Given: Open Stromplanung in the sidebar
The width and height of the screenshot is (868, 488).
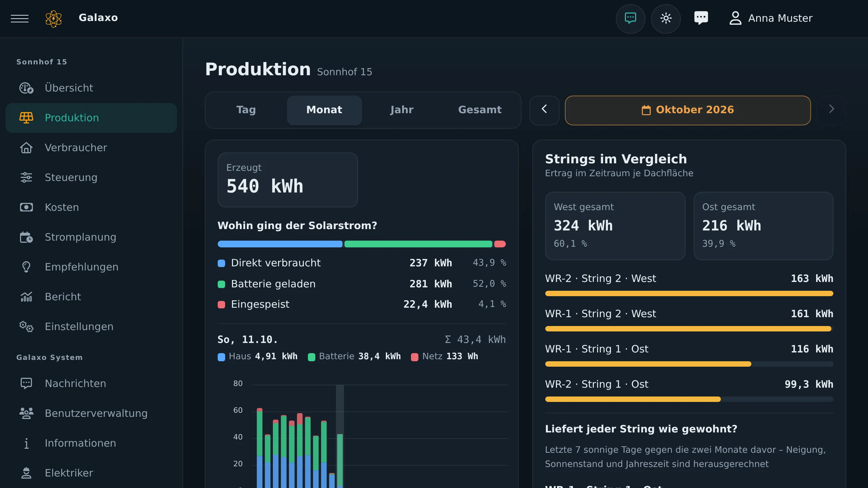Looking at the screenshot, I should click(x=91, y=237).
